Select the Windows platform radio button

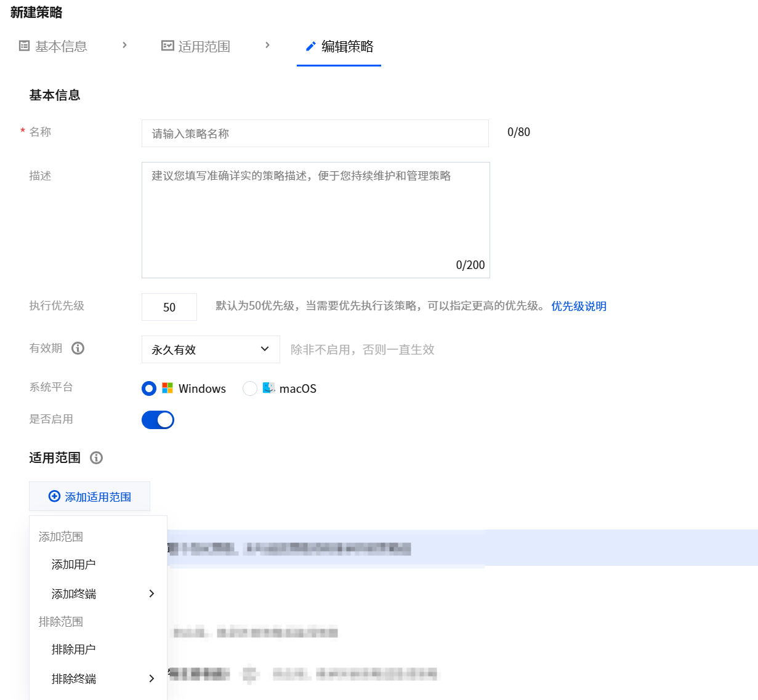[x=148, y=388]
